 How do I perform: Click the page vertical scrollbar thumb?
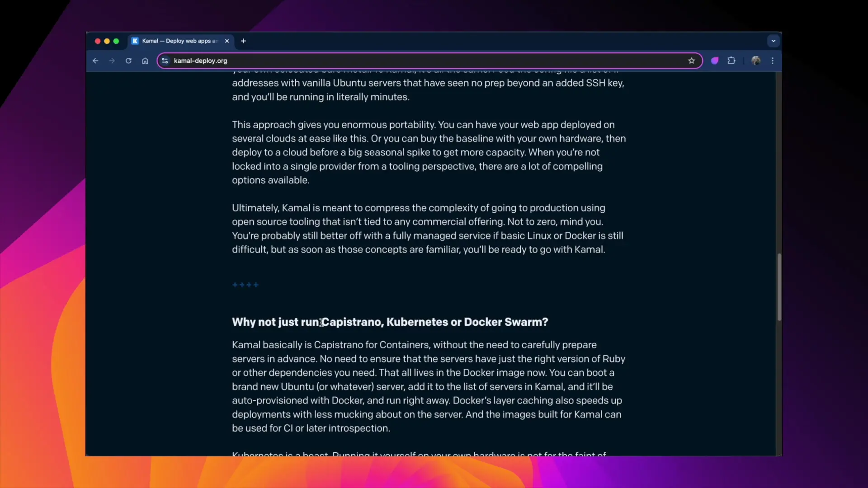[x=779, y=287]
